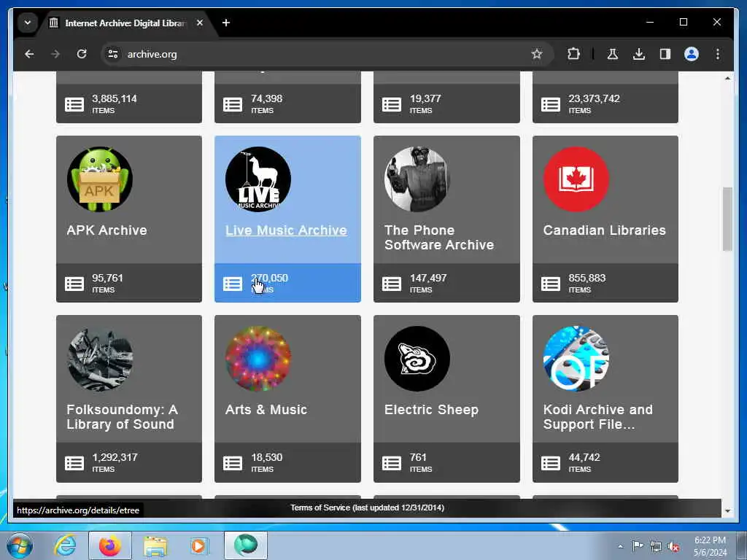
Task: Click the Phone Software Archive image
Action: [x=417, y=179]
